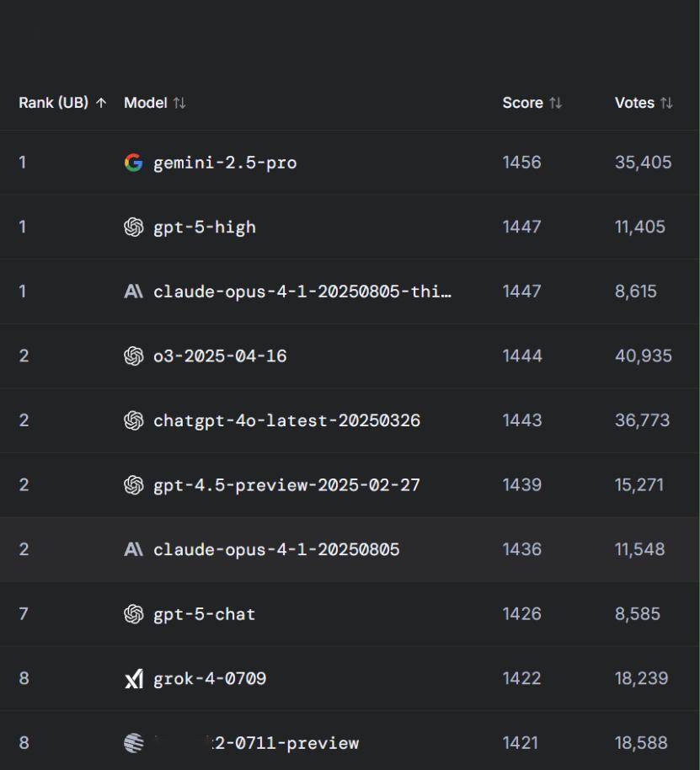
Task: Click the OpenAI icon beside chatgpt-4o-latest-20250326
Action: pyautogui.click(x=133, y=420)
